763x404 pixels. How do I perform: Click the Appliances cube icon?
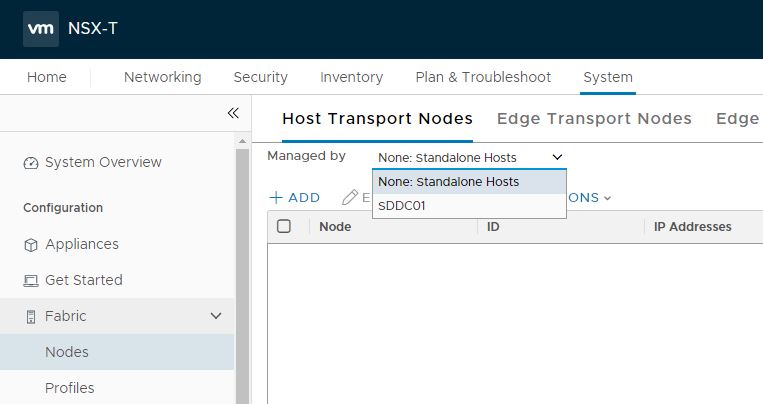[x=31, y=245]
